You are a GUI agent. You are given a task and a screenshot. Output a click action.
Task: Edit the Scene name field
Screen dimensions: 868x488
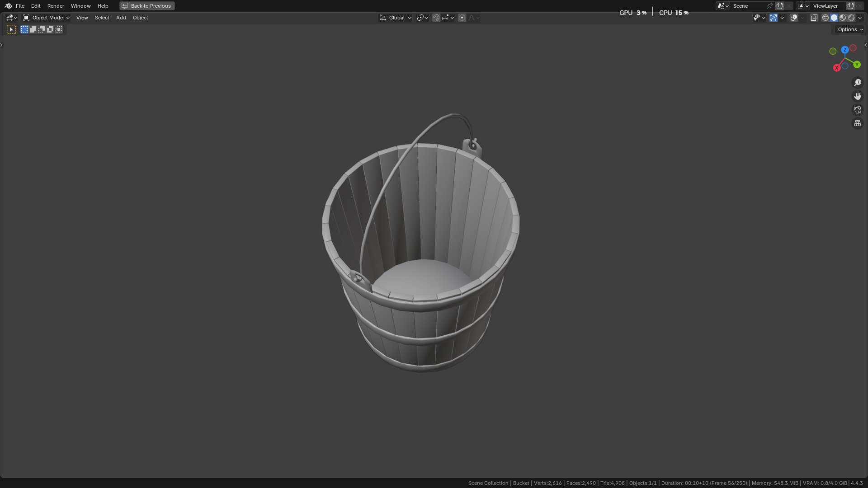748,6
